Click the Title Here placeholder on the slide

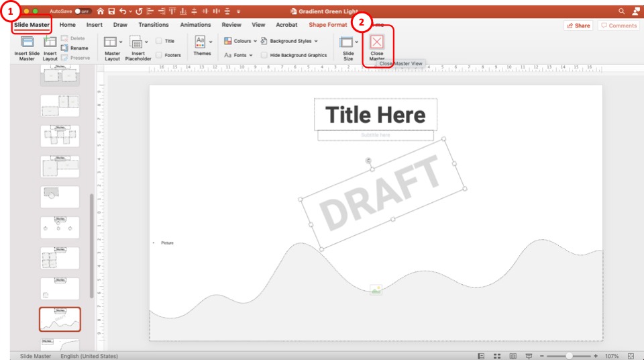[376, 115]
